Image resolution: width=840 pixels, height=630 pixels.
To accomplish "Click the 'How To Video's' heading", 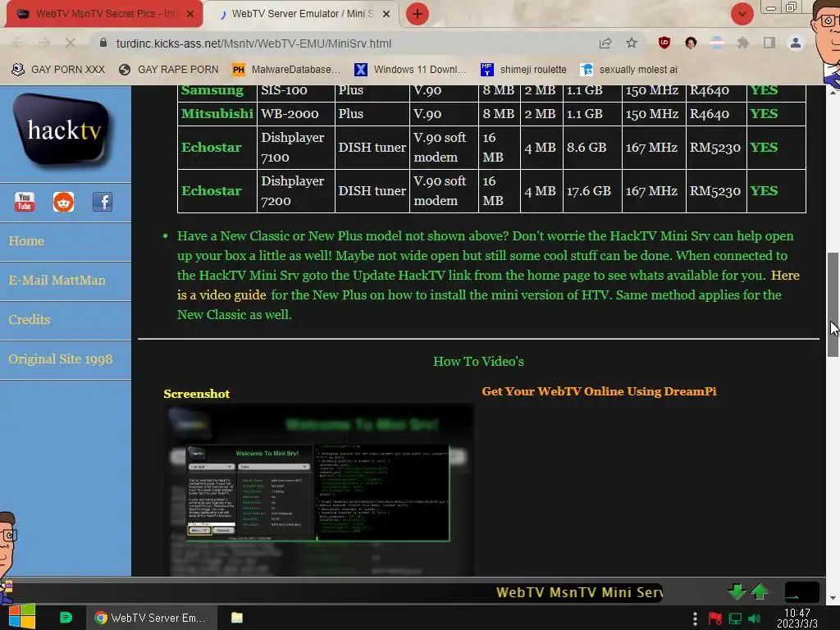I will pyautogui.click(x=478, y=362).
